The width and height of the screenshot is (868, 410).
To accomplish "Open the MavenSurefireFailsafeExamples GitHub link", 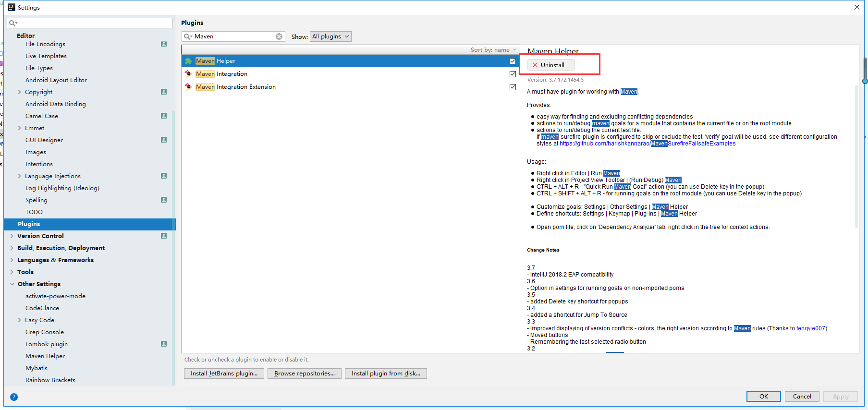I will point(648,144).
